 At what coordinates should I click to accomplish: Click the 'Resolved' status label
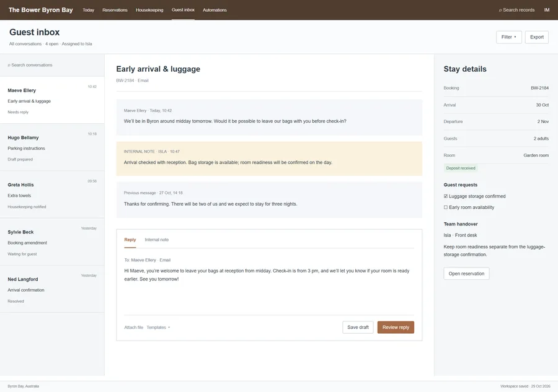[x=15, y=301]
